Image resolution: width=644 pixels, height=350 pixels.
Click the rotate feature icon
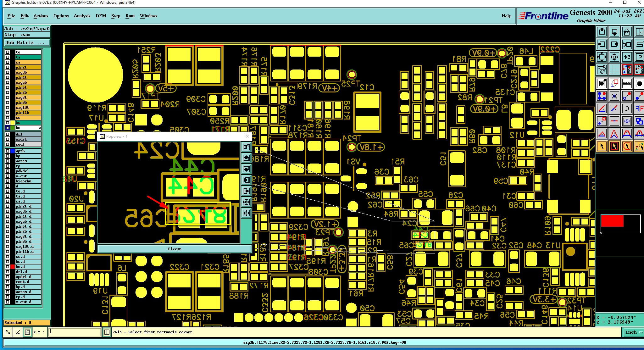point(627,109)
